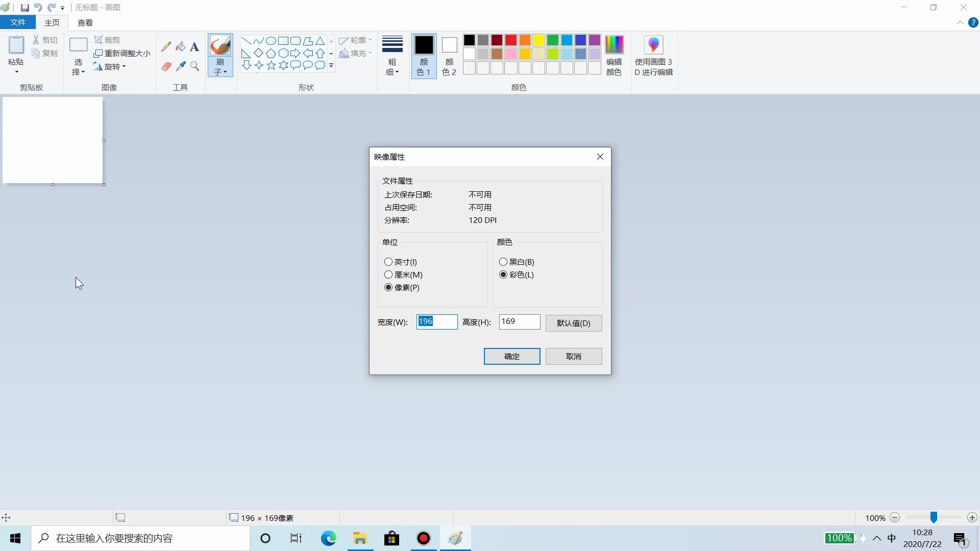The height and width of the screenshot is (551, 980).
Task: Choose the Five-point star shape
Action: point(271,65)
